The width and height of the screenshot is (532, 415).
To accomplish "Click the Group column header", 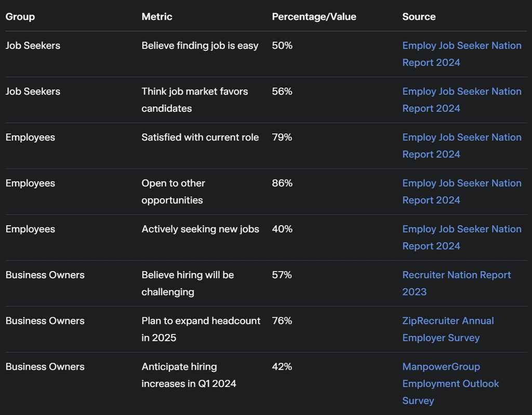I will (20, 17).
